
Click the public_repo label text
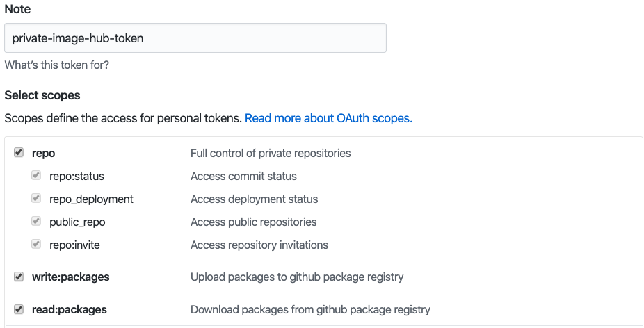(x=77, y=222)
